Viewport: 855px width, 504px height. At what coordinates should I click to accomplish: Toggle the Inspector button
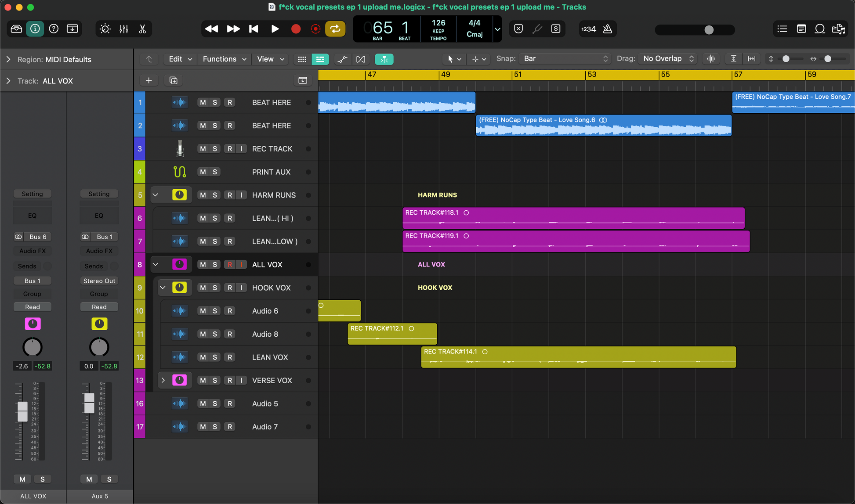pyautogui.click(x=35, y=29)
